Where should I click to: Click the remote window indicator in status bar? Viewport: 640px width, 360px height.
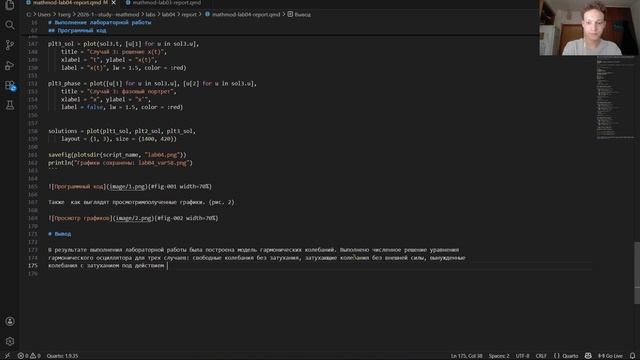[7, 356]
